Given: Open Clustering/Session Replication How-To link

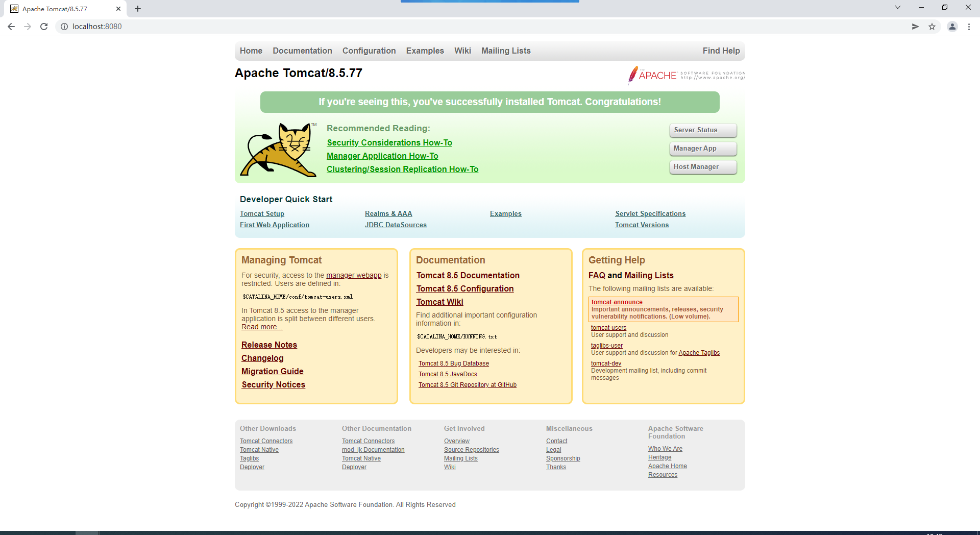Looking at the screenshot, I should pyautogui.click(x=402, y=169).
